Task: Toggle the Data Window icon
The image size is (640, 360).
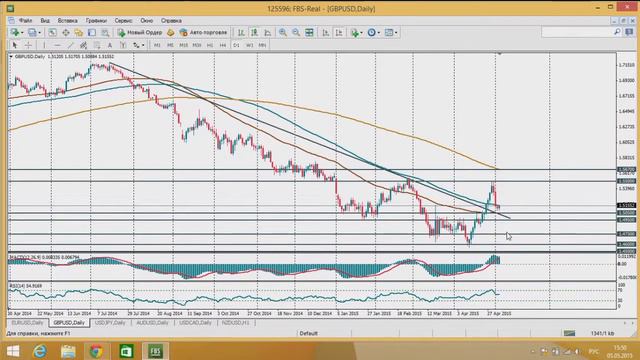Action: pos(66,33)
